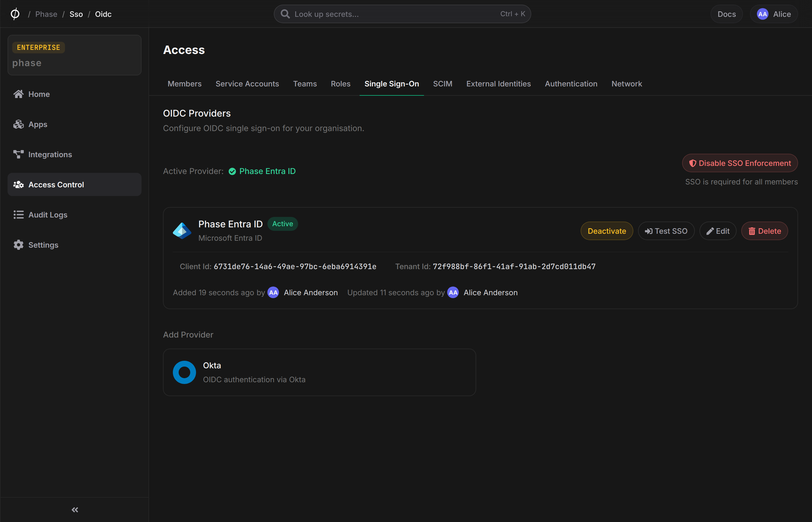The height and width of the screenshot is (522, 812).
Task: Delete the Phase Entra ID provider
Action: coord(764,231)
